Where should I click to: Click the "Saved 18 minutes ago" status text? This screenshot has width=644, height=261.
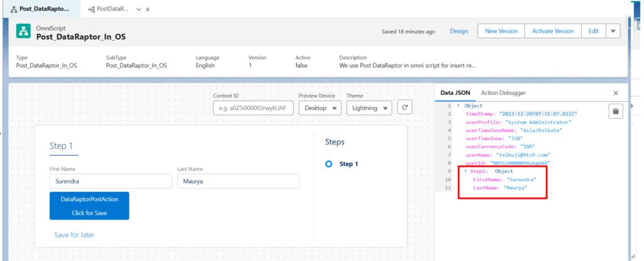[x=408, y=31]
